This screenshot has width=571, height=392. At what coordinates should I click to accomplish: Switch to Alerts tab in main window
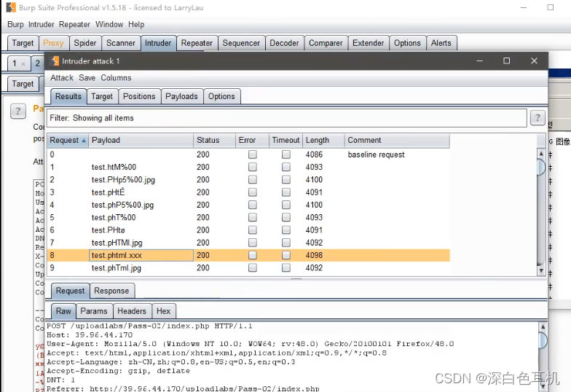[x=441, y=43]
